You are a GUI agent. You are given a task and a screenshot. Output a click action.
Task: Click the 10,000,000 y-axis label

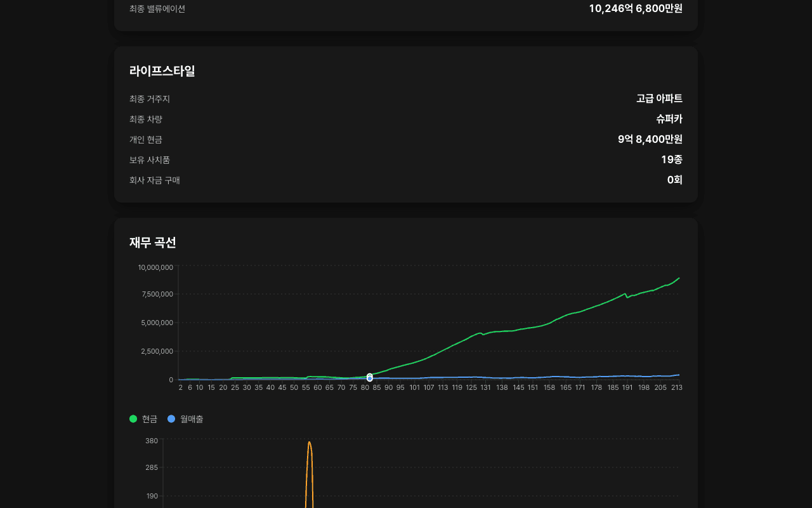pos(155,267)
